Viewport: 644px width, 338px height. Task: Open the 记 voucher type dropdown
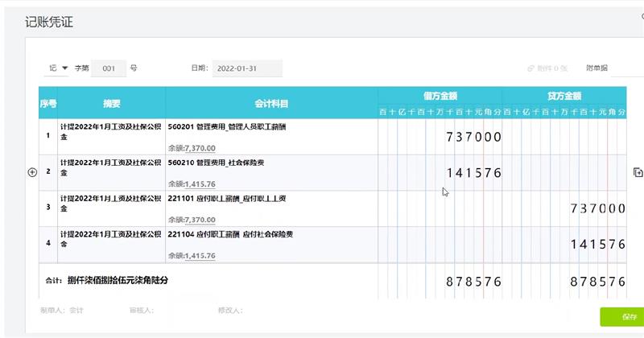(x=59, y=68)
